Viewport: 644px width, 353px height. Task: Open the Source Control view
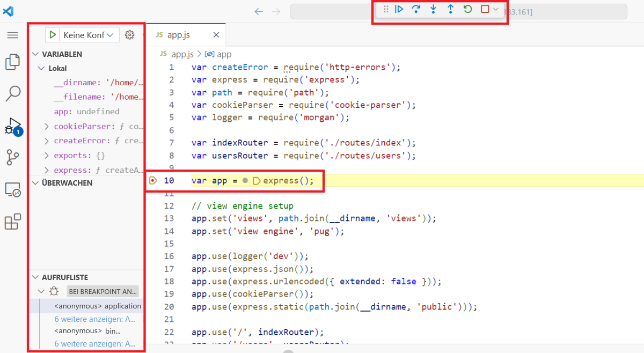tap(12, 157)
